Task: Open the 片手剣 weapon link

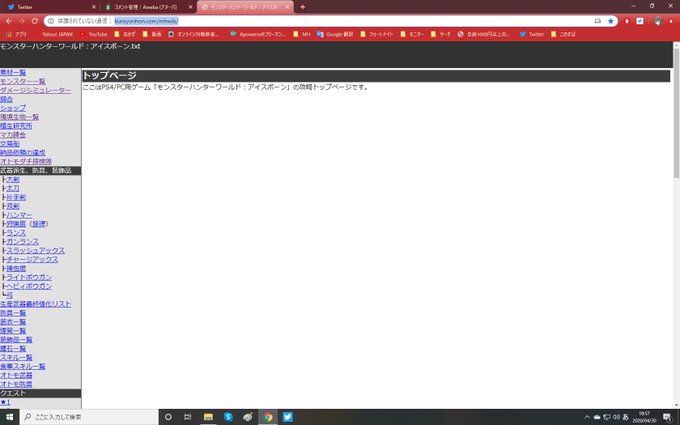Action: pyautogui.click(x=16, y=197)
